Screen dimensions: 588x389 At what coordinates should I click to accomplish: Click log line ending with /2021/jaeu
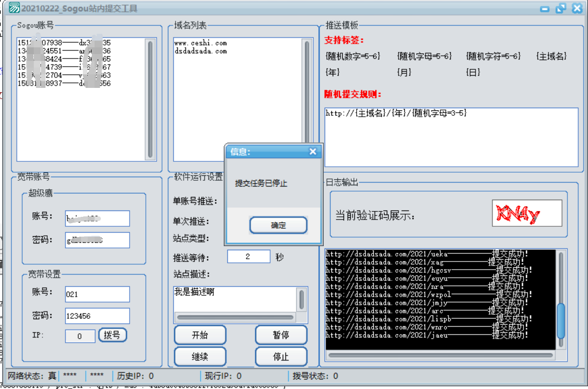[427, 335]
